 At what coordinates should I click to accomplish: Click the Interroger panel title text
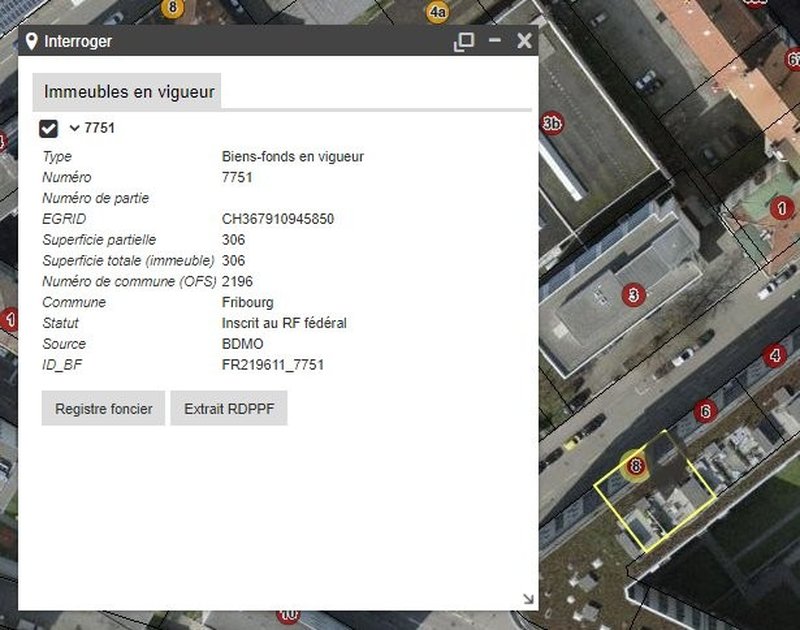78,41
